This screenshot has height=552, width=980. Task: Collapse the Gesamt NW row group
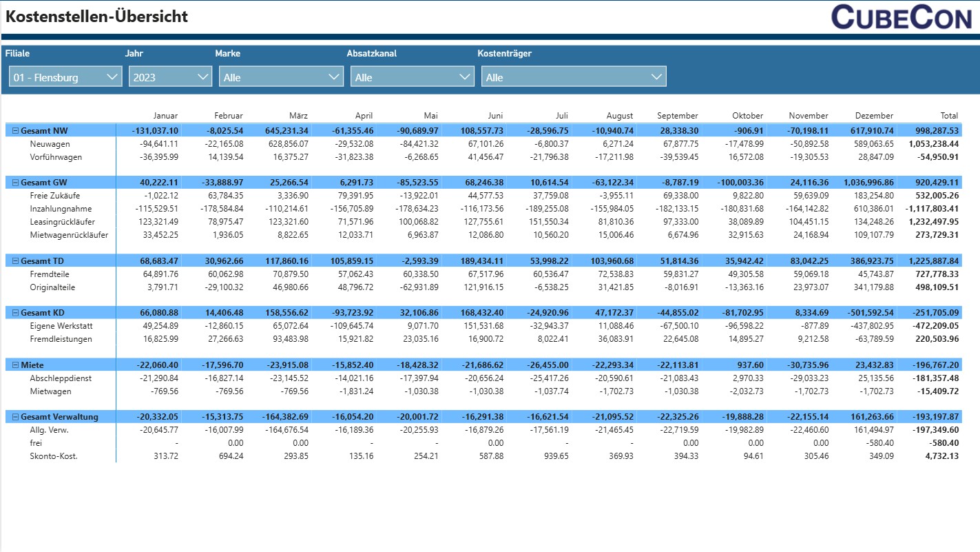point(15,131)
